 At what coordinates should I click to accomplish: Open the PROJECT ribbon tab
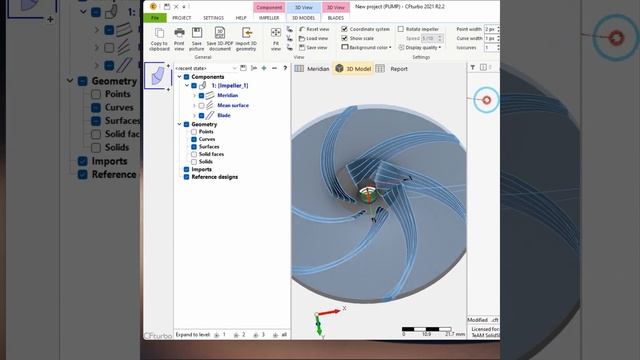[182, 18]
